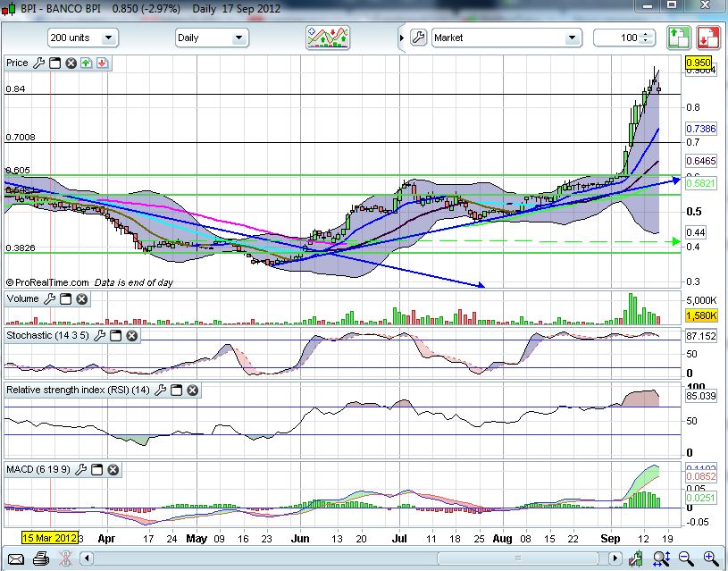Screen dimensions: 728x571
Task: Click the Stochastic (14 3 5) label
Action: pyautogui.click(x=47, y=335)
